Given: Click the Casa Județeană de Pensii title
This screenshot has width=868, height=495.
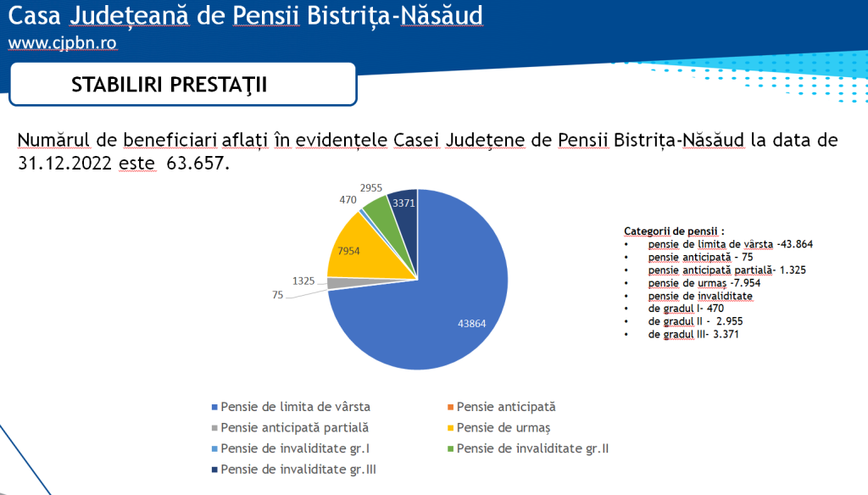Looking at the screenshot, I should point(248,15).
